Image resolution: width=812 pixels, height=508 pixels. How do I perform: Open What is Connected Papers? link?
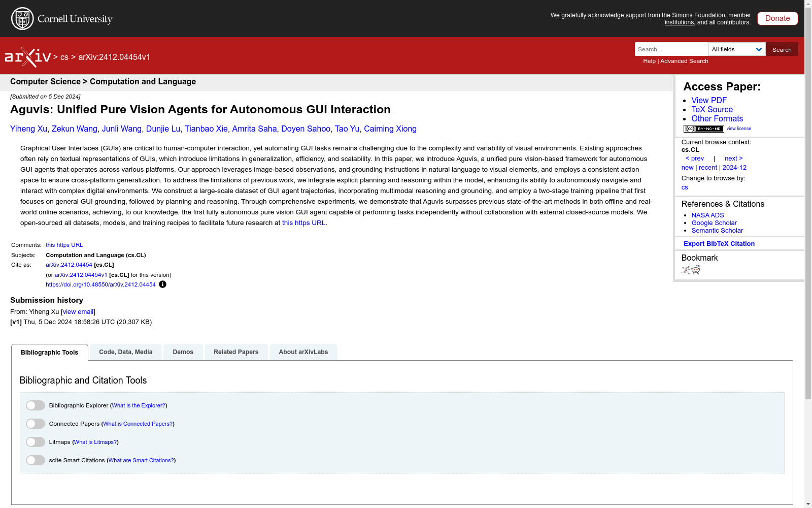138,424
